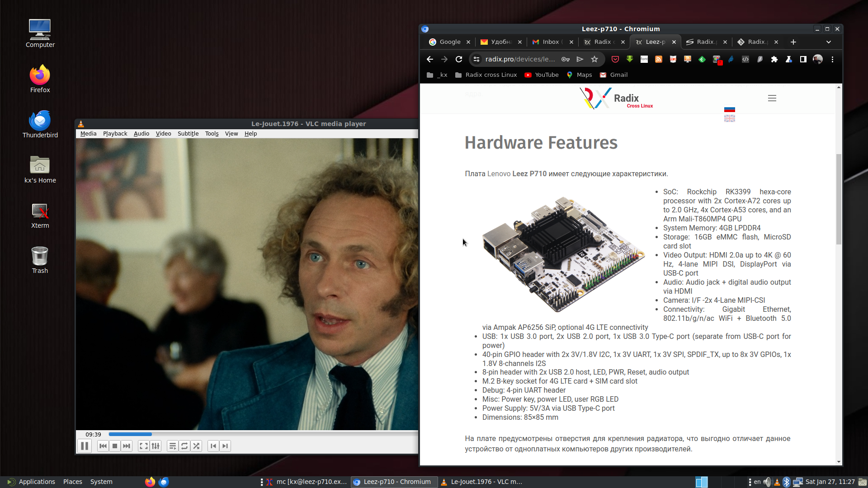
Task: Open the YouTube bookmark
Action: coord(542,75)
